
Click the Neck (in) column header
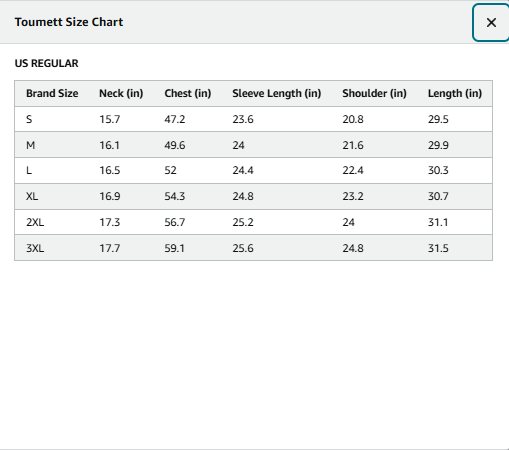coord(121,93)
